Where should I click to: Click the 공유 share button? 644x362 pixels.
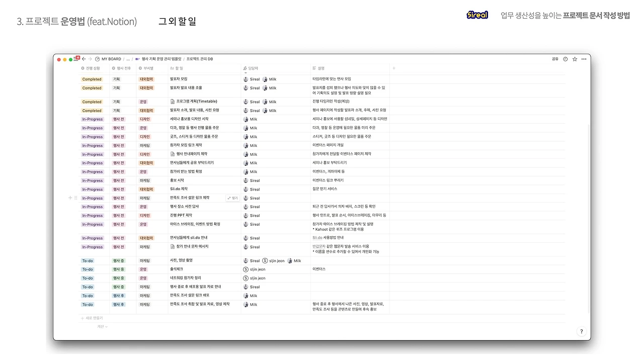pos(555,59)
